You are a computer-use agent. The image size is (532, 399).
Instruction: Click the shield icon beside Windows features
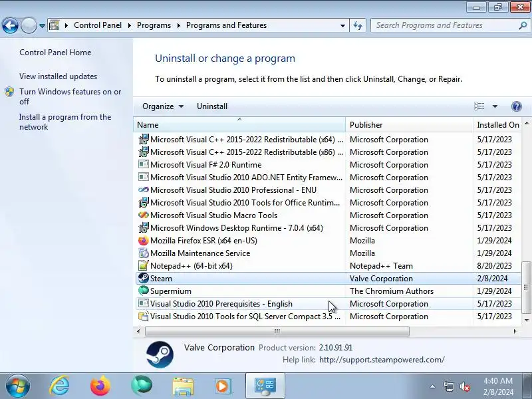[x=9, y=92]
